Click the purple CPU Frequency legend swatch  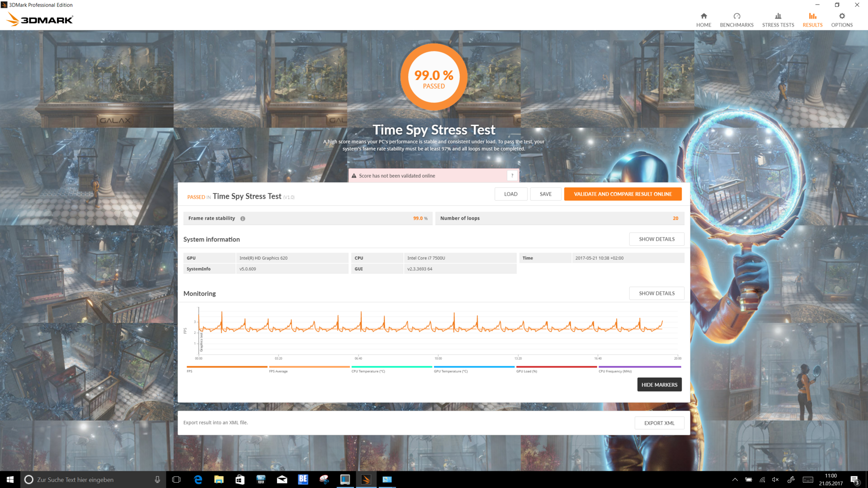coord(639,367)
